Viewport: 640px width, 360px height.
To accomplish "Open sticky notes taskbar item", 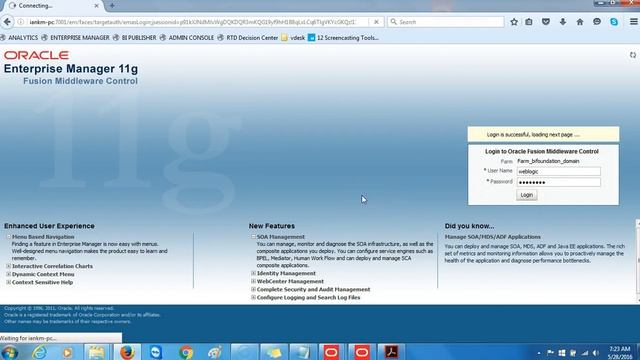I will [x=274, y=352].
